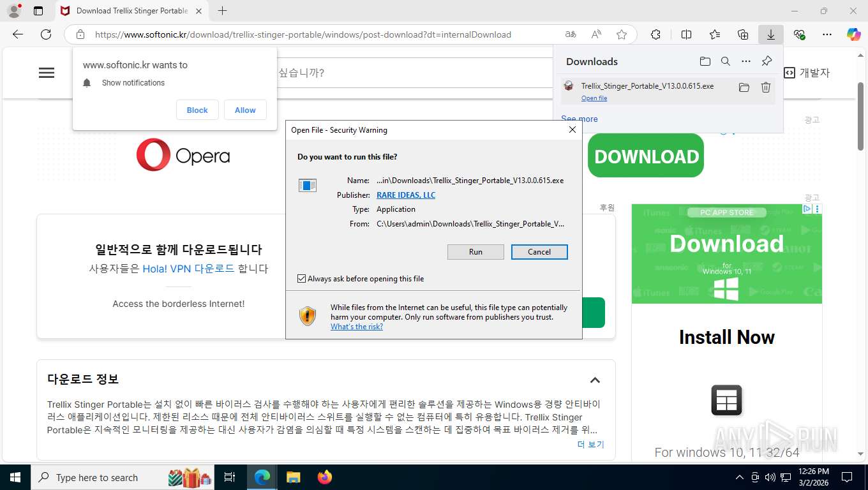Start Read aloud from address bar
The width and height of the screenshot is (868, 490).
[x=596, y=34]
